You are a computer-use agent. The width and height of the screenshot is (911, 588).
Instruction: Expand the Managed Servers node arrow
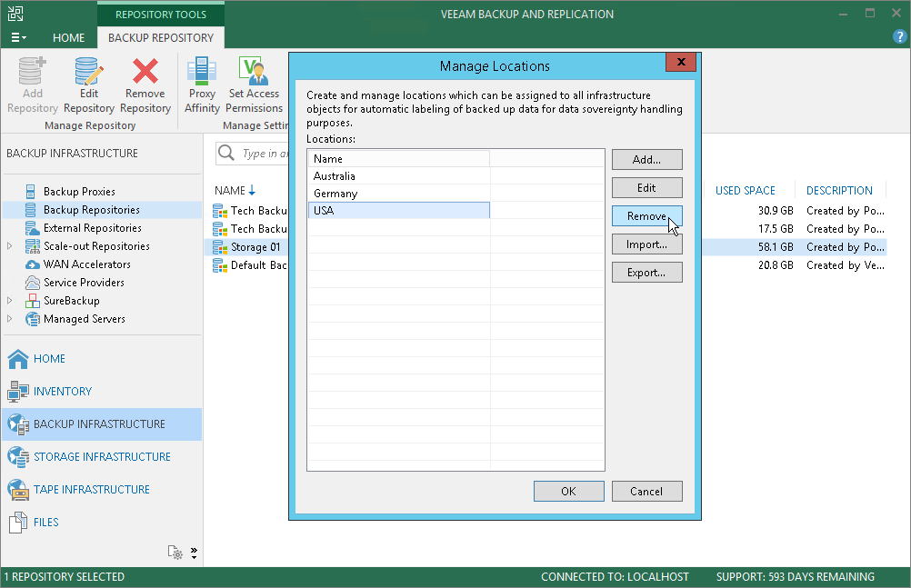coord(10,319)
